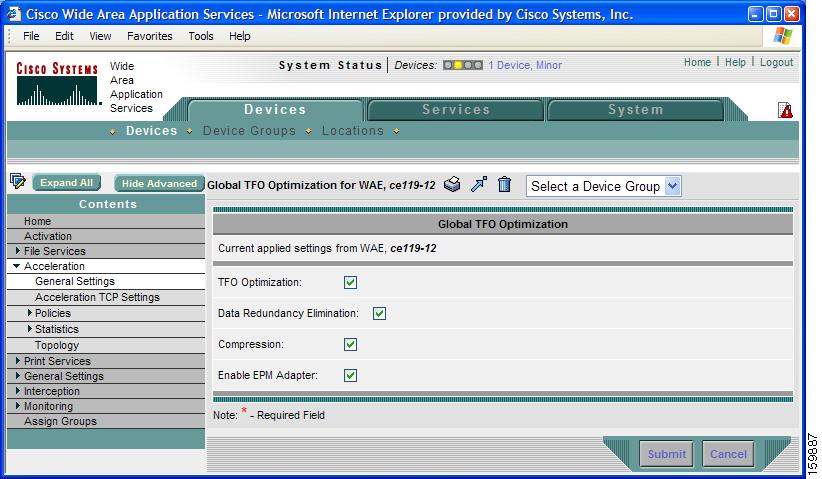Screen dimensions: 822x479
Task: Uncheck the Compression checkbox
Action: 350,344
